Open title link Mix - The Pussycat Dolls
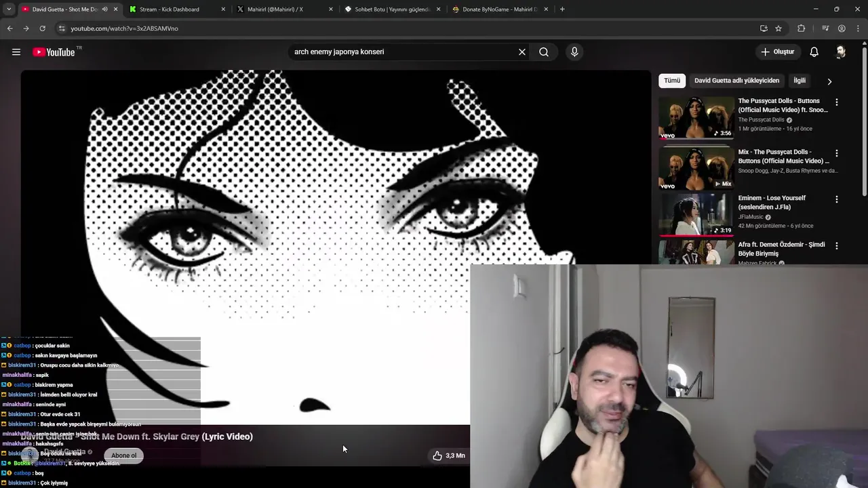 (783, 157)
